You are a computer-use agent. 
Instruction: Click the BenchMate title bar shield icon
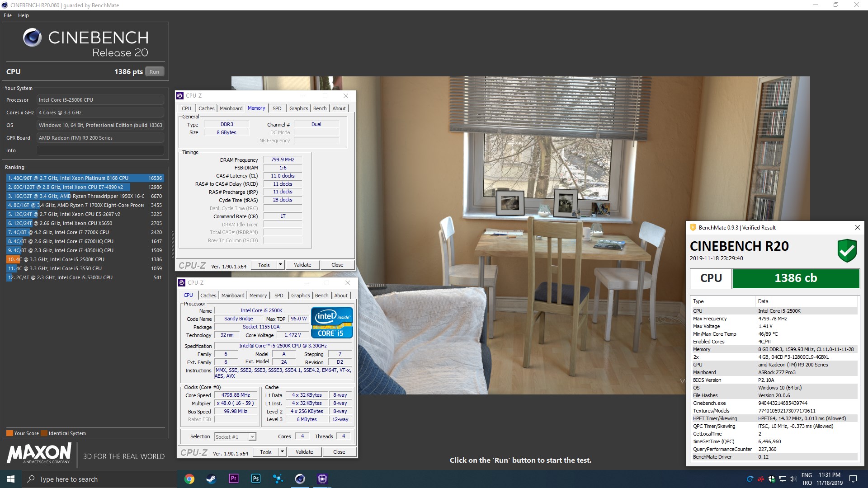coord(693,227)
